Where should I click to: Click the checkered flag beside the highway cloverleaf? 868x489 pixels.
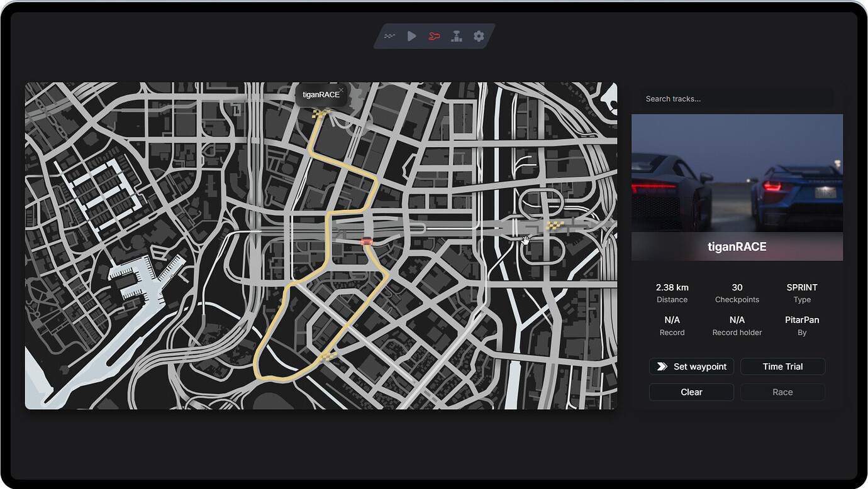click(554, 225)
